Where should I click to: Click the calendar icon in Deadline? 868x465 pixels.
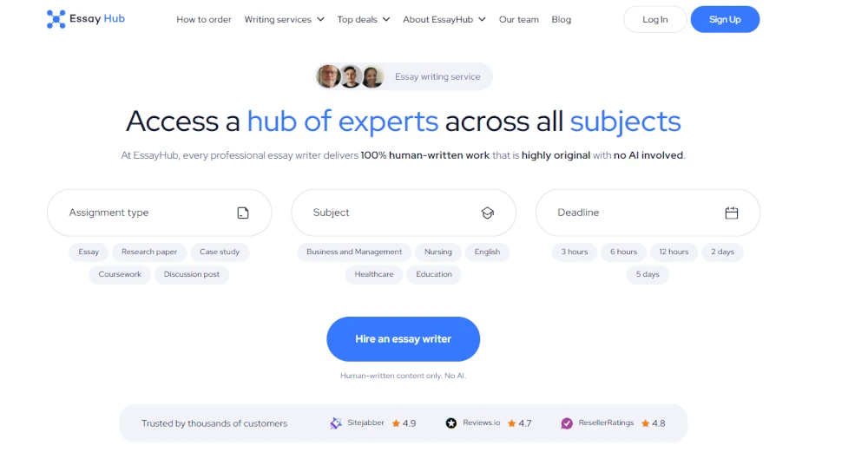(x=731, y=213)
